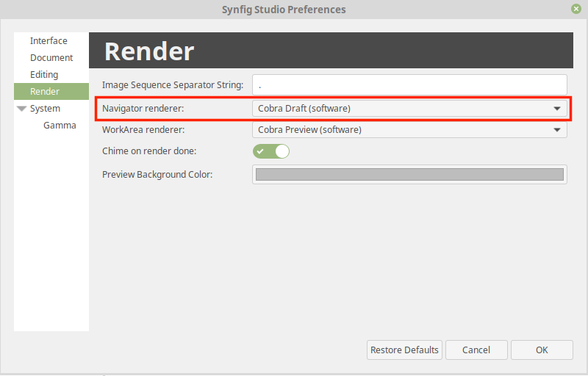
Task: Open the WorkArea renderer dropdown
Action: [409, 129]
